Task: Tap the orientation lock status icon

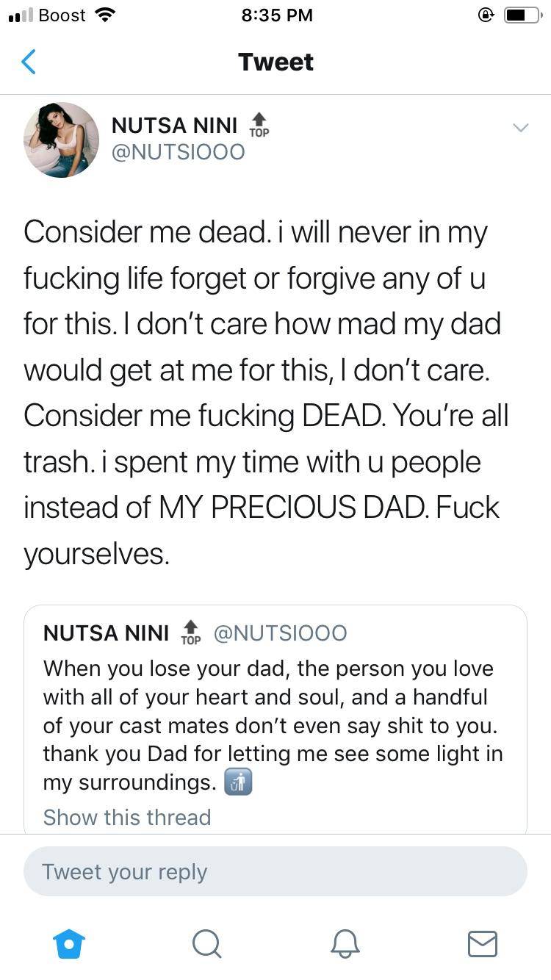Action: click(x=486, y=13)
